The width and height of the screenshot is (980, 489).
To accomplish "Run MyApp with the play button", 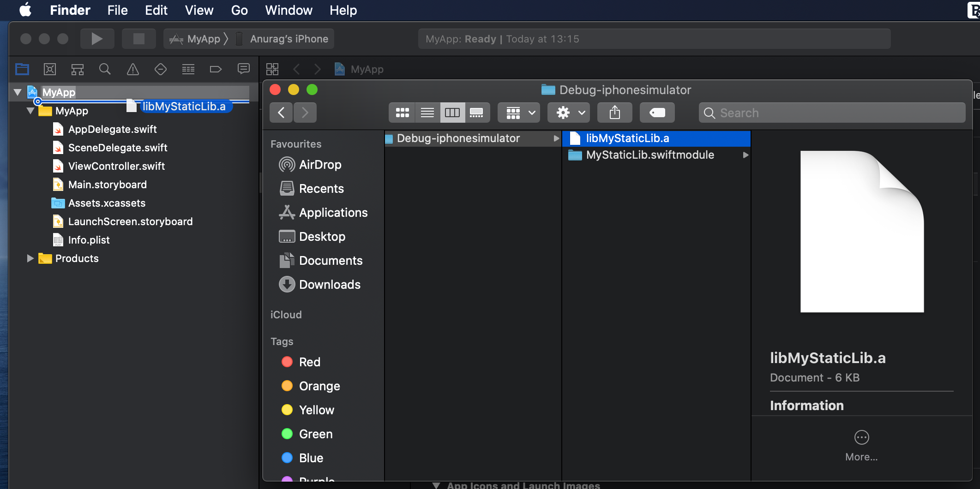I will [x=97, y=38].
